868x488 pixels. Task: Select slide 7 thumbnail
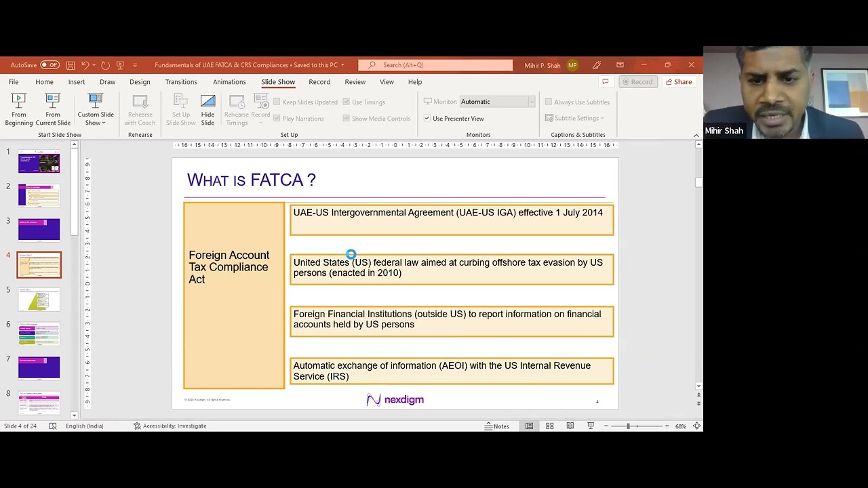39,368
